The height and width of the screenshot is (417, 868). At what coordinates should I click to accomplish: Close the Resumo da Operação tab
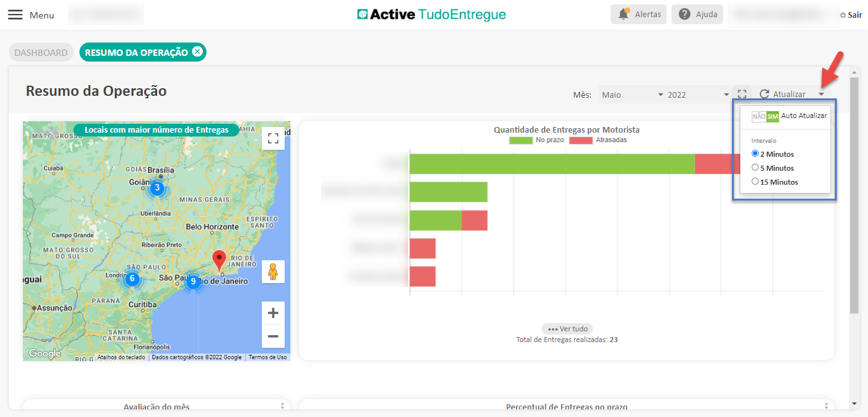(198, 52)
